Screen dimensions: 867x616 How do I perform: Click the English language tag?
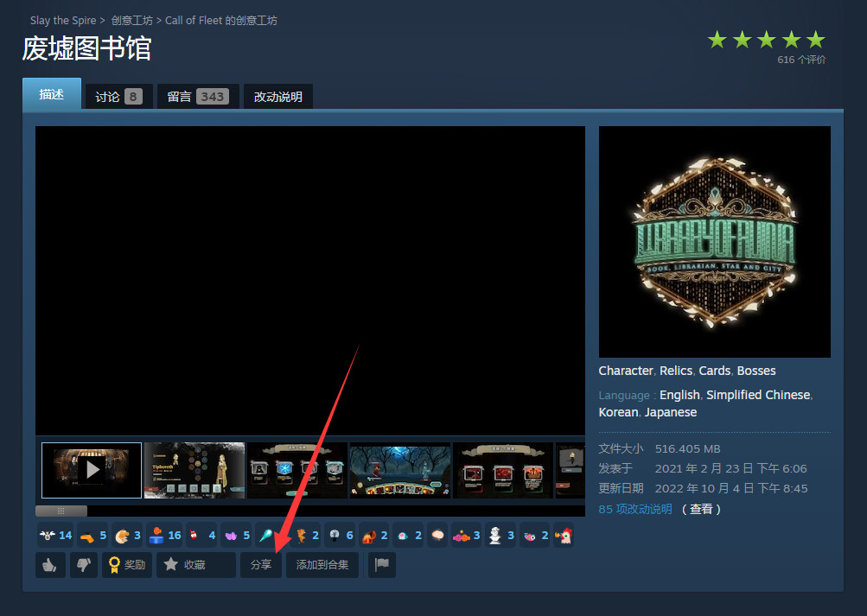(679, 395)
